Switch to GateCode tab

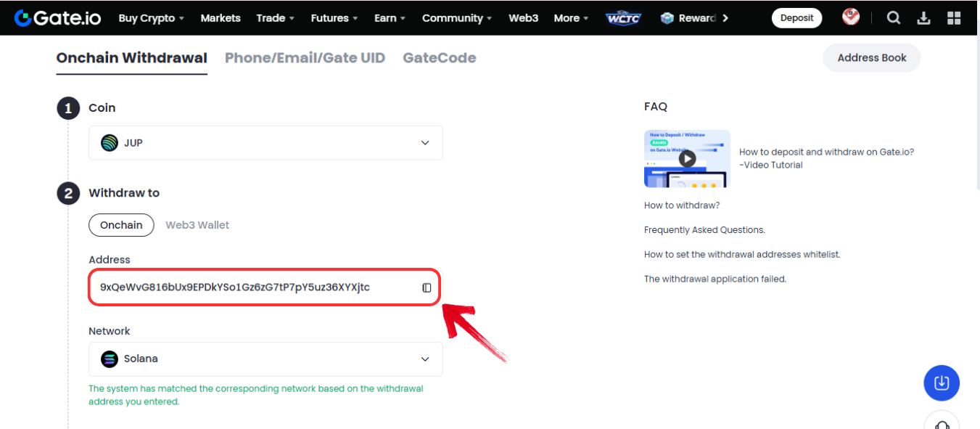[440, 58]
